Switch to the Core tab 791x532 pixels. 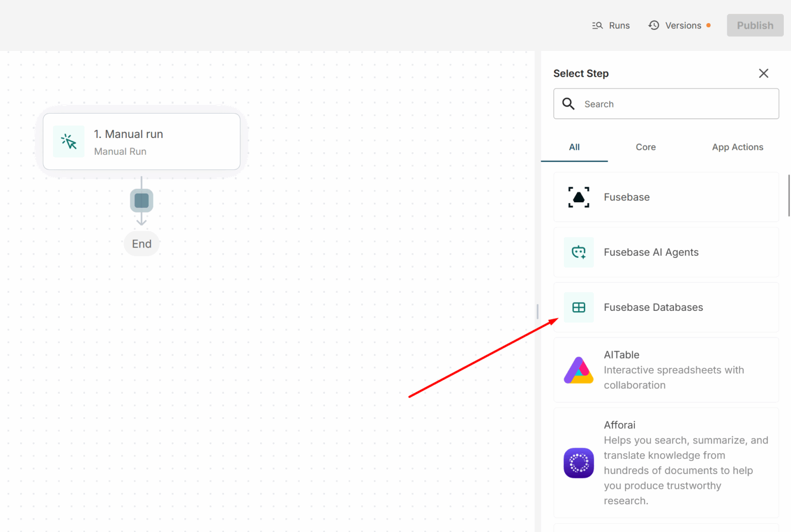[x=645, y=147]
